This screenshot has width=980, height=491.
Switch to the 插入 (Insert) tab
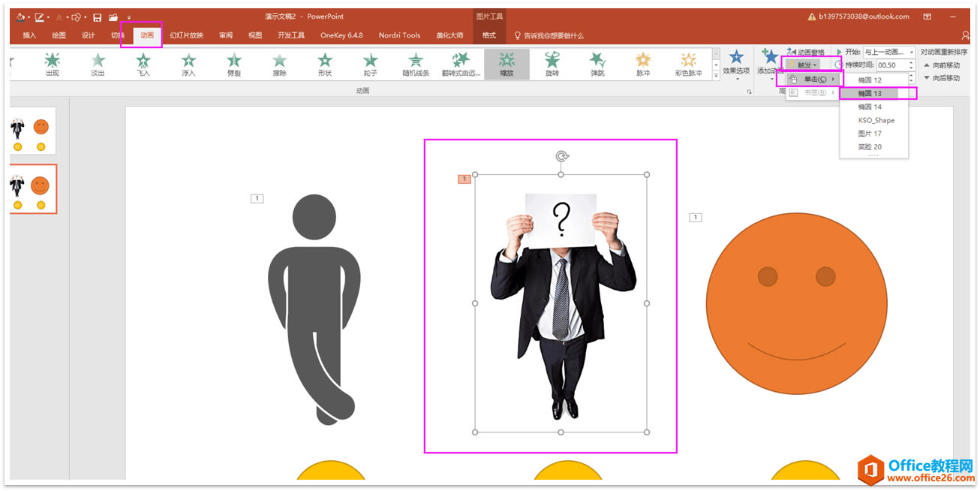29,35
